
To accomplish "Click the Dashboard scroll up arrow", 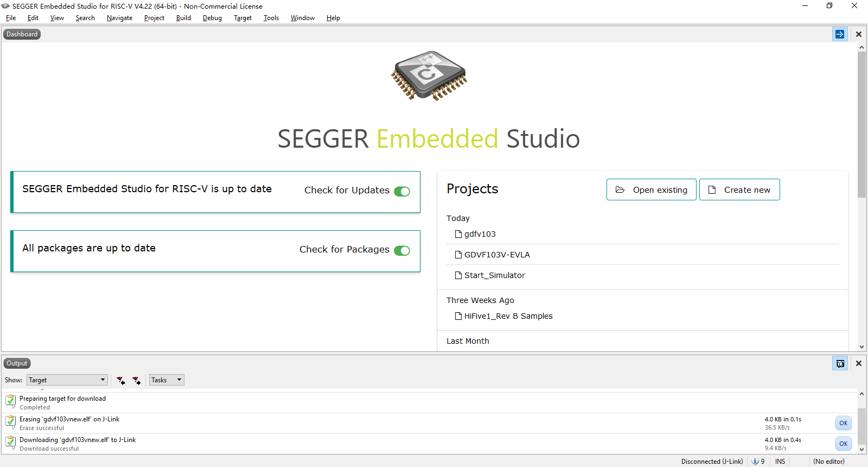I will tap(861, 47).
